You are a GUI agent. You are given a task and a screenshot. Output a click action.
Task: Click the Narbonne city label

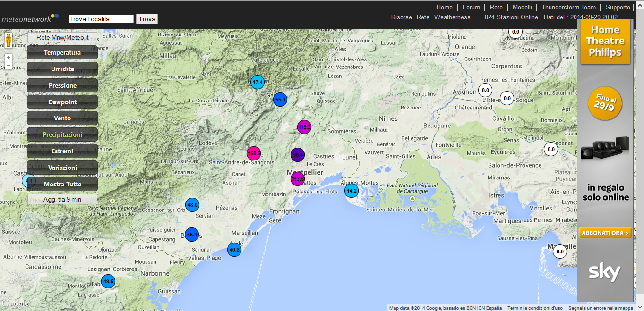(154, 273)
